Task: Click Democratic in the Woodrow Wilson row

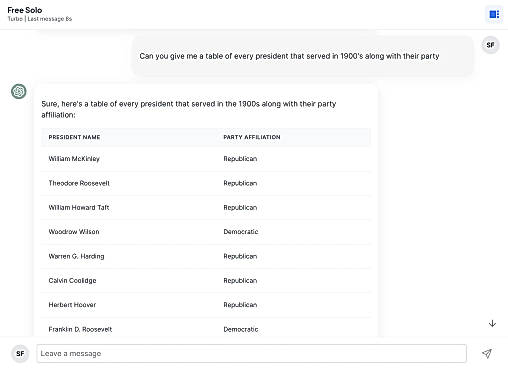Action: [241, 232]
